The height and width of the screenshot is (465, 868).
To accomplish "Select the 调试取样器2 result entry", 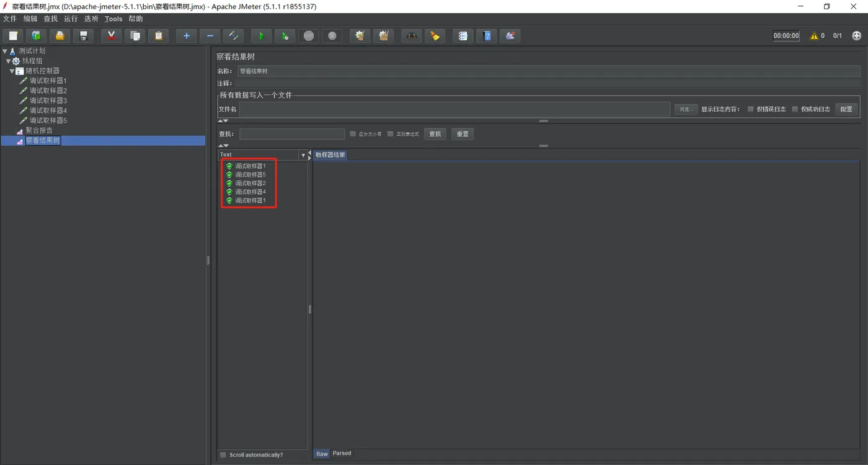I will click(250, 184).
